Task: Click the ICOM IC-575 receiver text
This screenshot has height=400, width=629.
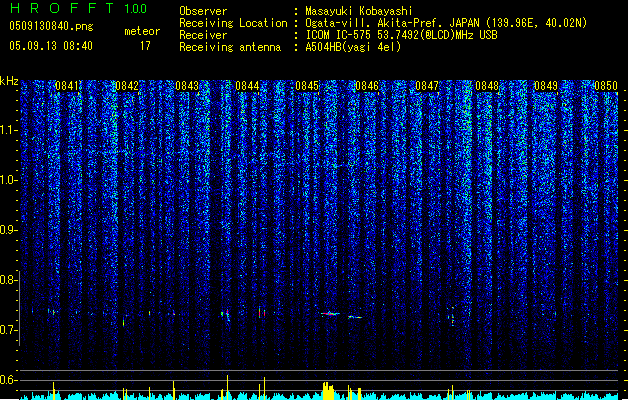Action: tap(401, 35)
